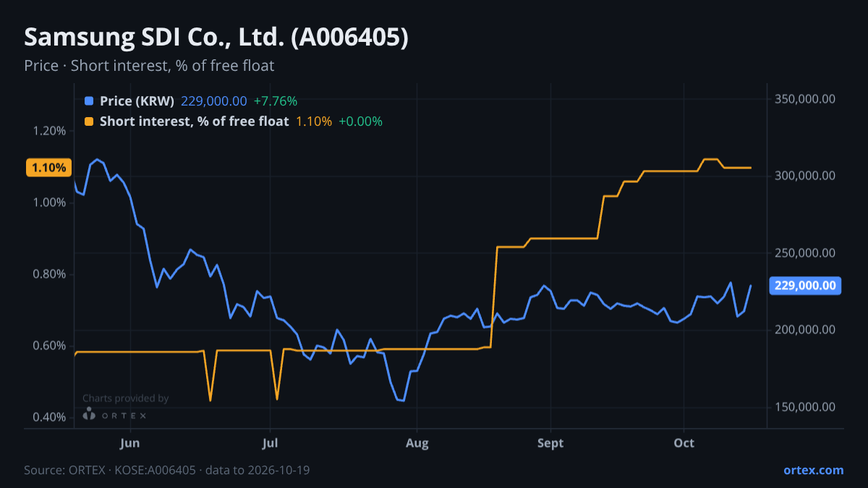Click the Short interest, % of free float legend label

(x=194, y=121)
